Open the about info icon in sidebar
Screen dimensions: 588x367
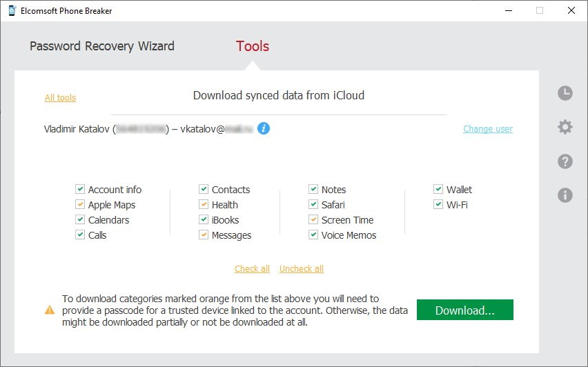[565, 195]
